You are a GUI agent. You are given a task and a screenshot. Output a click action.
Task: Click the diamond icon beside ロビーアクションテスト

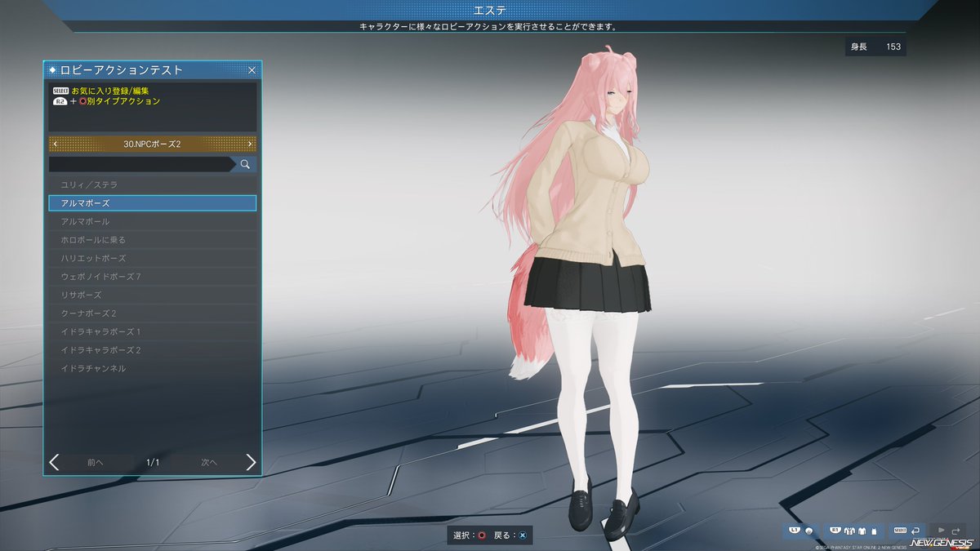[x=53, y=70]
